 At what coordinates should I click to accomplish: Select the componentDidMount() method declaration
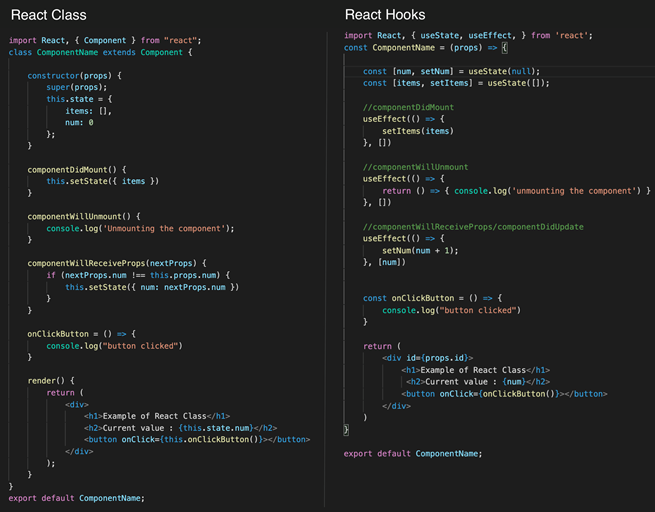point(76,169)
